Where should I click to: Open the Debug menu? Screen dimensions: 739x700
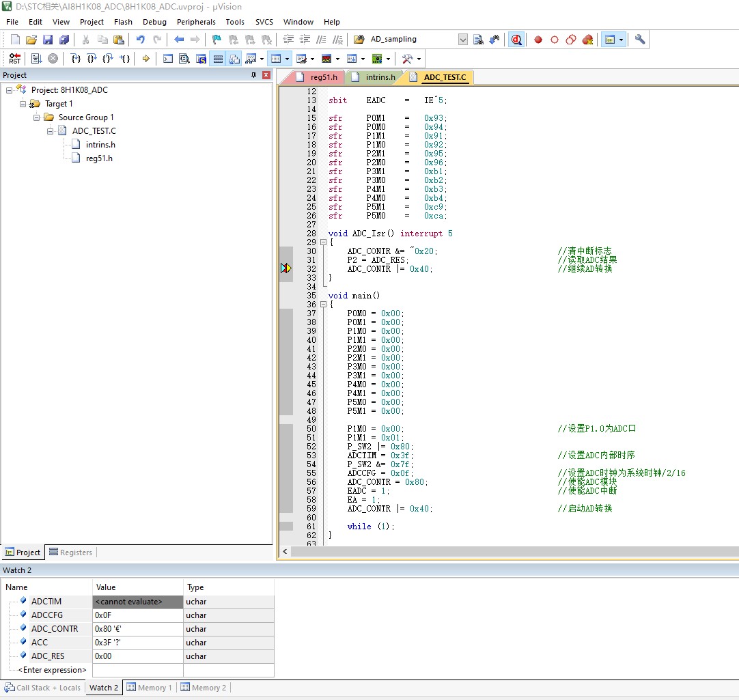pos(154,22)
